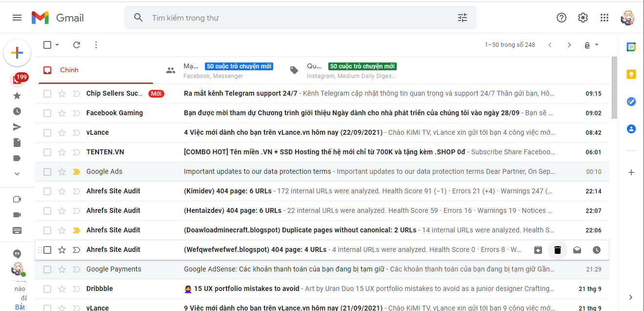Click the Gmail logo
Screen dimensions: 644x311
tap(58, 18)
